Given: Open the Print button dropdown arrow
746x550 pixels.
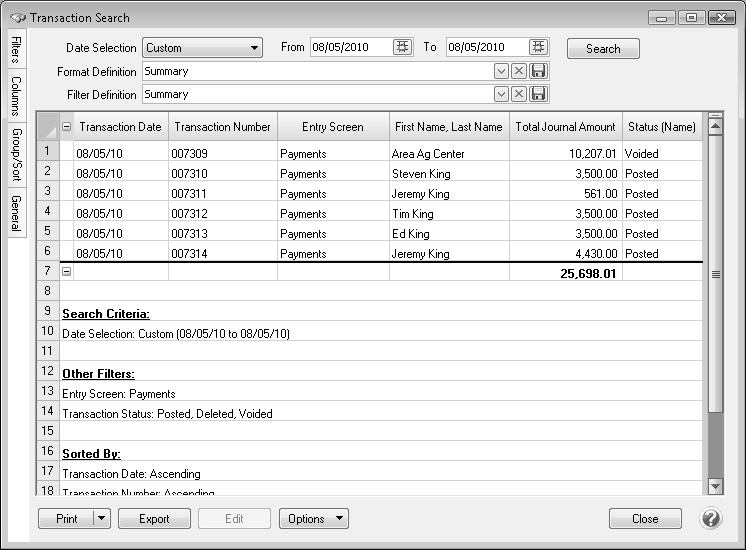Looking at the screenshot, I should (x=100, y=519).
